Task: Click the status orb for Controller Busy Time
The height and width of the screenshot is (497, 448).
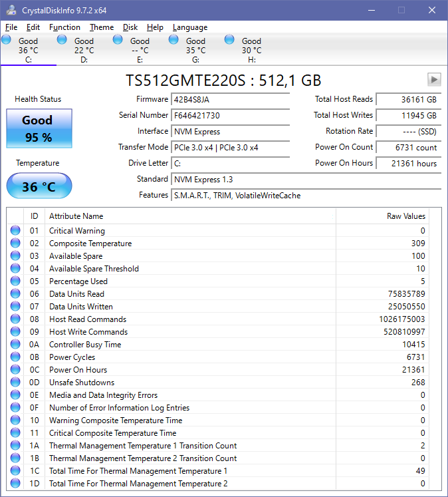Action: pos(15,344)
